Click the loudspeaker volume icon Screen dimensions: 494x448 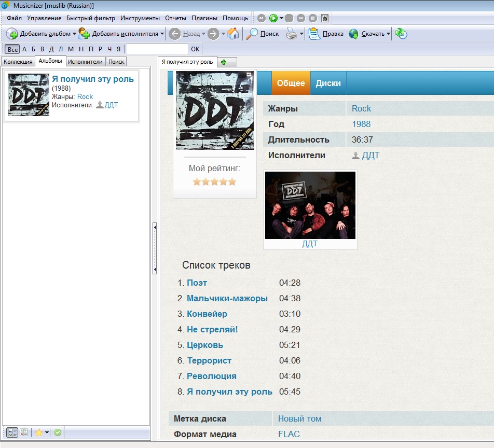point(325,18)
